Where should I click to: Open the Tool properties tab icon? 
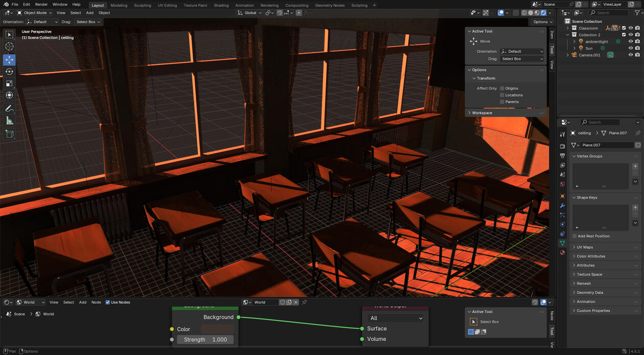[x=563, y=135]
